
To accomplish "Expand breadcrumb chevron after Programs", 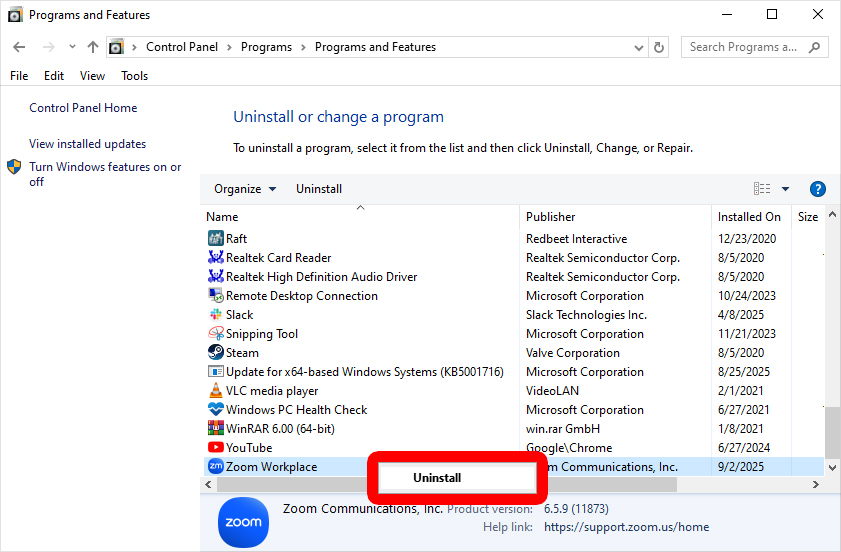I will pyautogui.click(x=303, y=47).
